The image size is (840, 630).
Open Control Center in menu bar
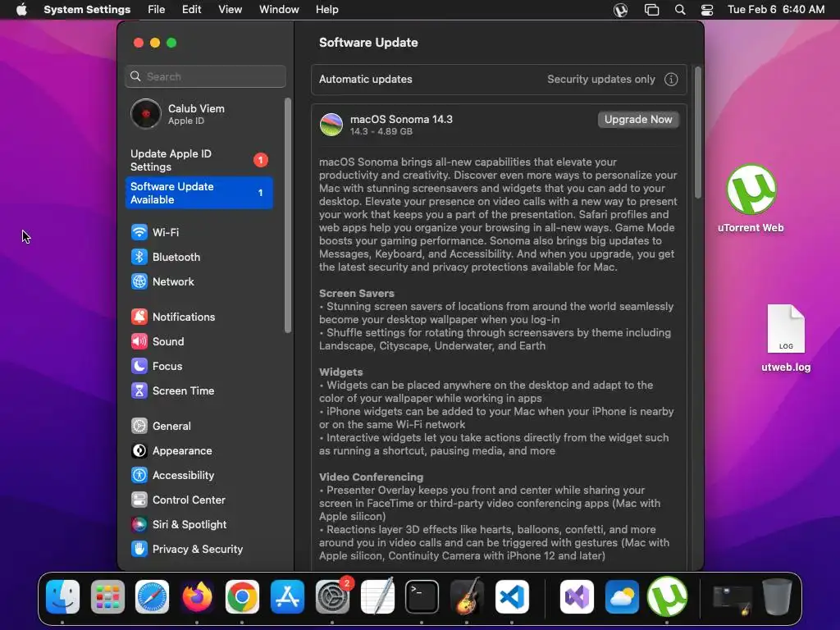(x=707, y=10)
